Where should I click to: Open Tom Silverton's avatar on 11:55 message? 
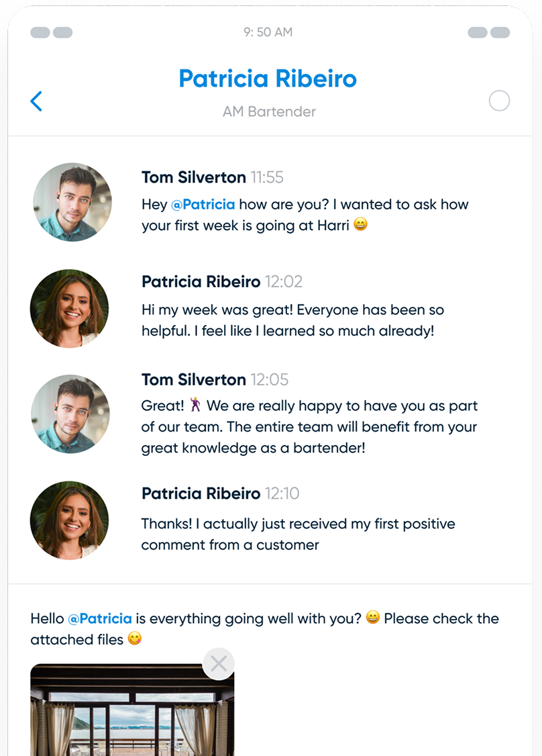(x=72, y=202)
